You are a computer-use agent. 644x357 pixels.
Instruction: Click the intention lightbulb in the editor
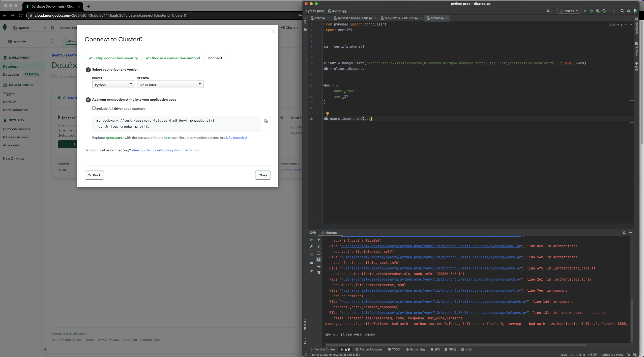(328, 114)
